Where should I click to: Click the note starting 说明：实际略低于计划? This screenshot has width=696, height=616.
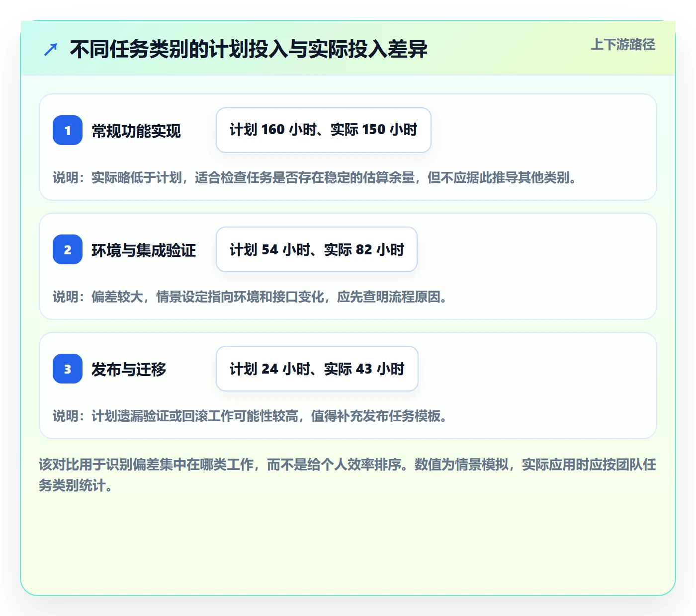(315, 178)
